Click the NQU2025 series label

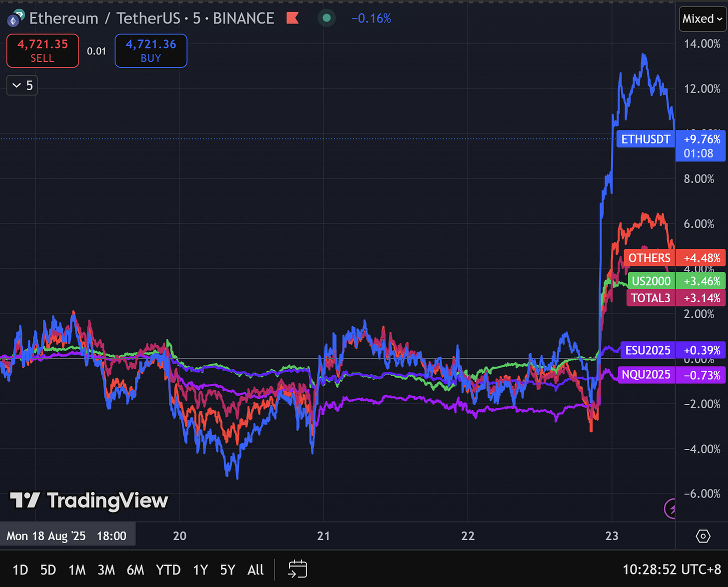point(646,375)
